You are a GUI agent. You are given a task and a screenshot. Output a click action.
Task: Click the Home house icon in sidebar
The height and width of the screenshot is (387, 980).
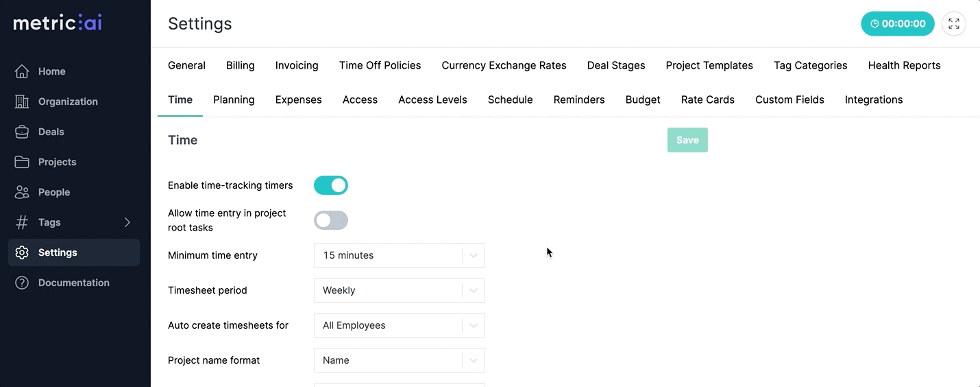22,71
